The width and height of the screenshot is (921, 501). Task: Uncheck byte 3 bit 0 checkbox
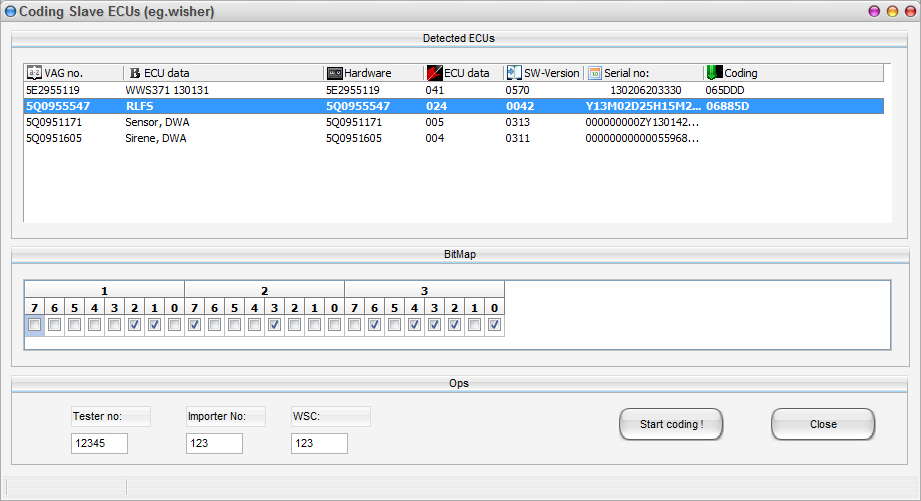pyautogui.click(x=494, y=324)
